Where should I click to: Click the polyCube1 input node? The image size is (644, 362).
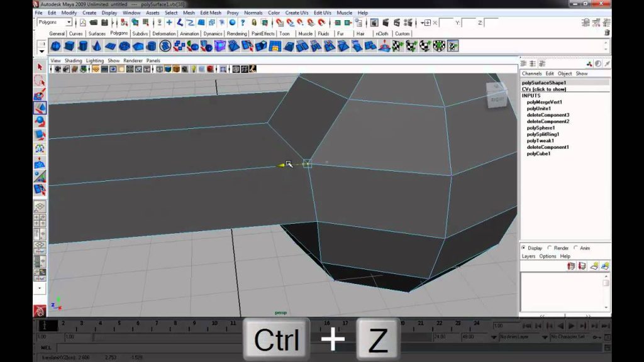click(538, 153)
